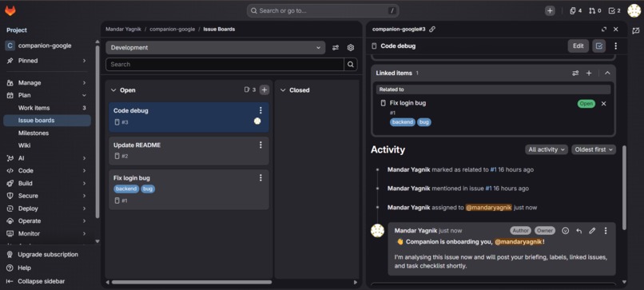Open the GitLab home logo
Screen dimensions: 644x290
[x=10, y=10]
